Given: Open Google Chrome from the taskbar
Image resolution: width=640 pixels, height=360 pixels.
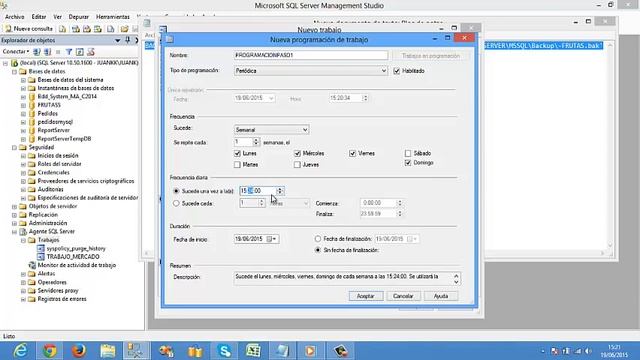Looking at the screenshot, I should coord(50,351).
